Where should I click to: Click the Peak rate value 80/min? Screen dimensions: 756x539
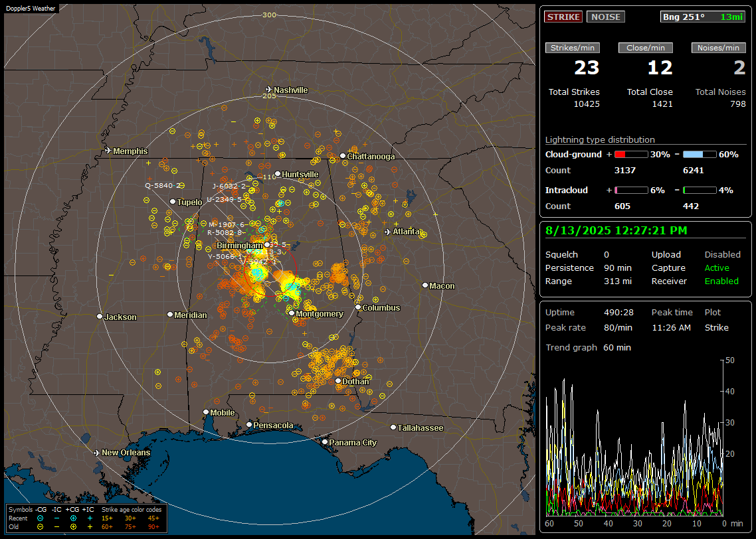[618, 327]
